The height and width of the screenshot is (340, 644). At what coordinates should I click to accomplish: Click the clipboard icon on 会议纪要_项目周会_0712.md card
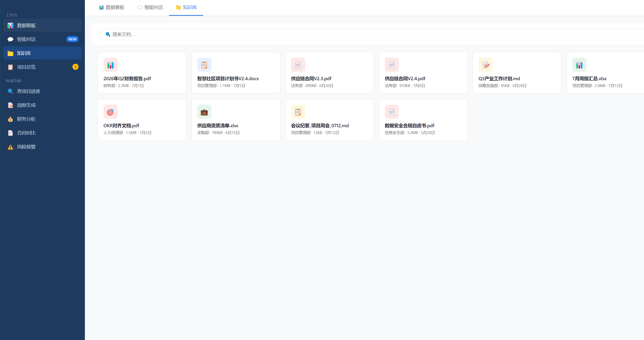tap(298, 112)
